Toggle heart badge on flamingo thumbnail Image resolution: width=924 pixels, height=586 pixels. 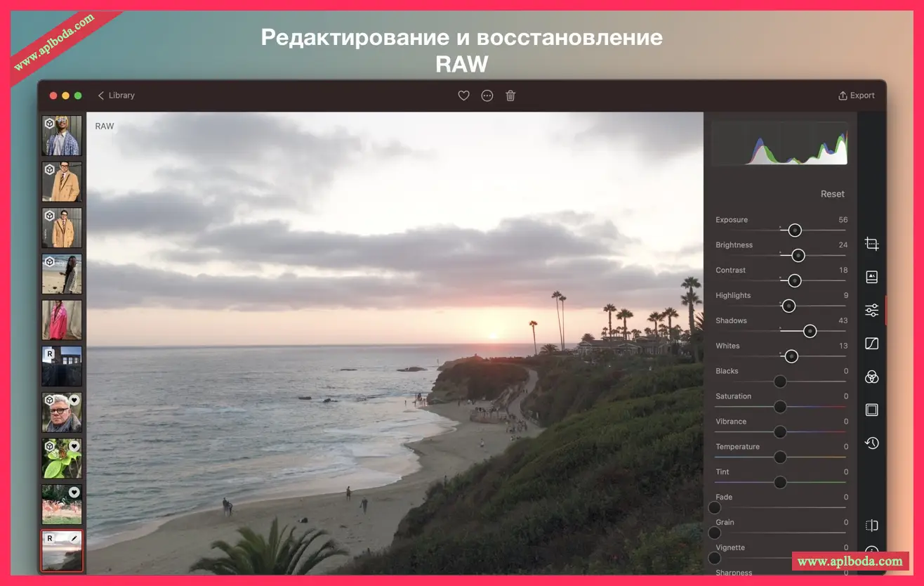[74, 492]
